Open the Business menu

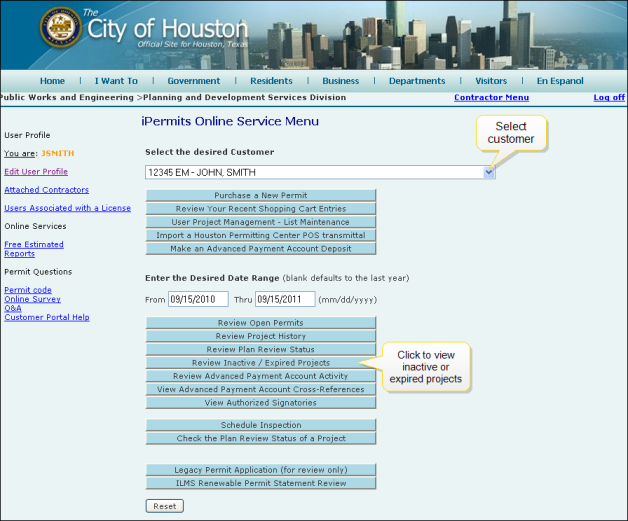coord(341,81)
